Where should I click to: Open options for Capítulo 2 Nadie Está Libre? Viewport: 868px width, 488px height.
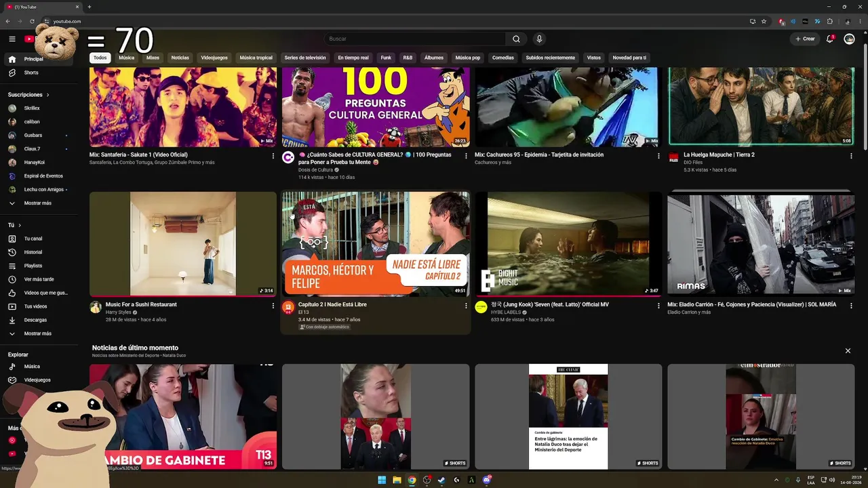[466, 306]
